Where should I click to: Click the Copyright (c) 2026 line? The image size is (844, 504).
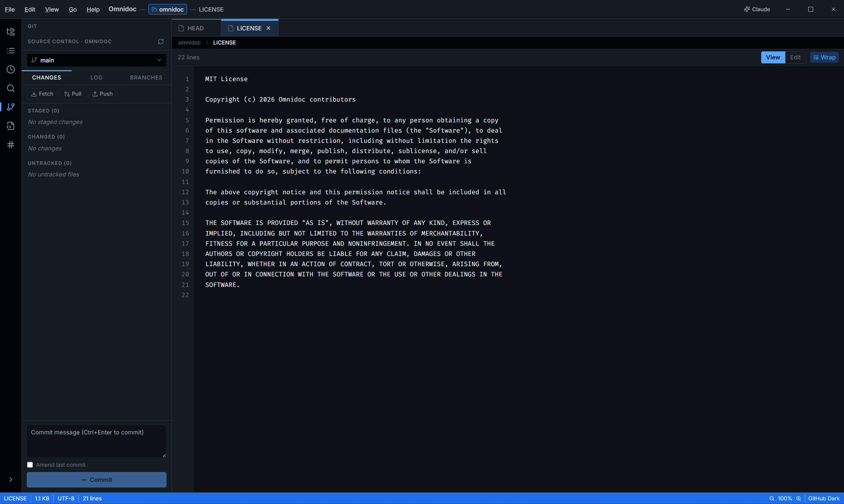coord(280,100)
